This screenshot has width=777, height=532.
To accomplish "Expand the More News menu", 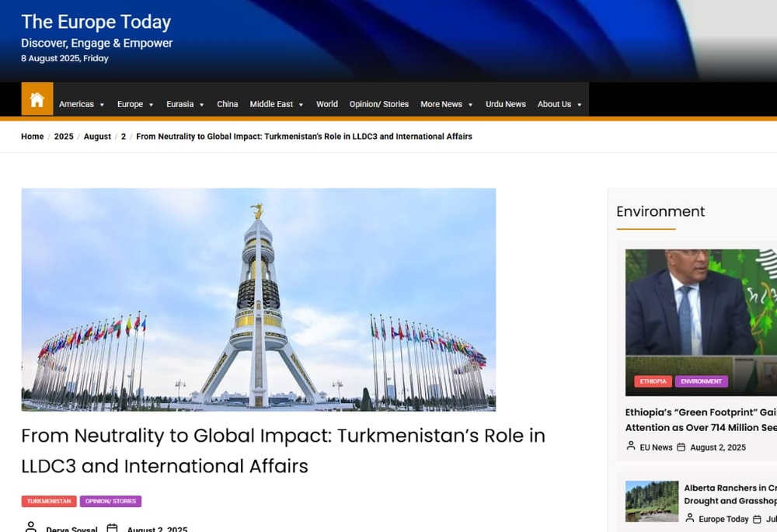I will pyautogui.click(x=446, y=104).
